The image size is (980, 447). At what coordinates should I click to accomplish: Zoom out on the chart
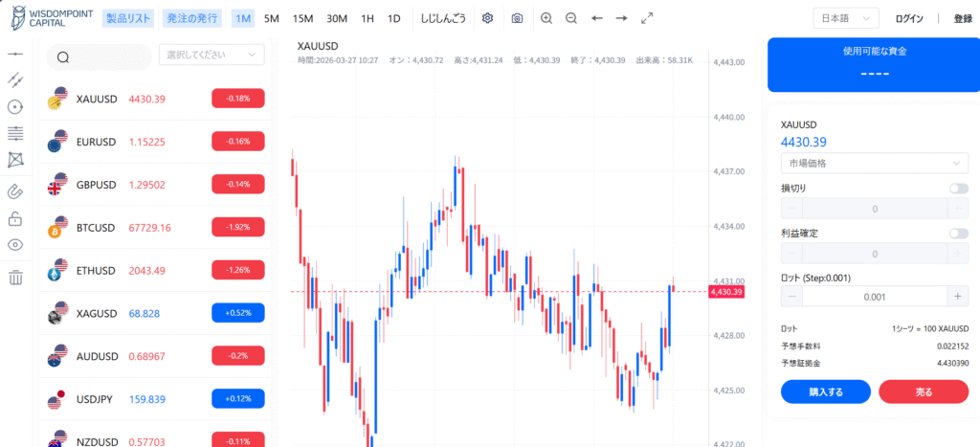570,18
